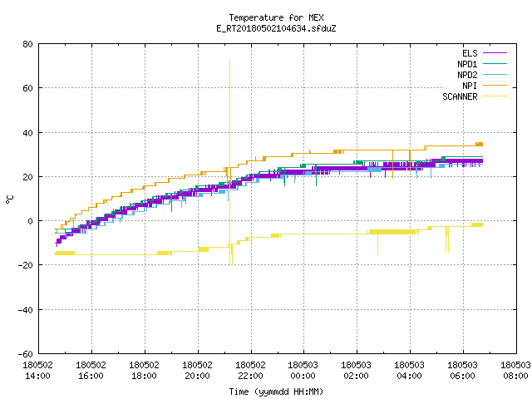Image resolution: width=532 pixels, height=399 pixels.
Task: Click the y-axis label -40
Action: [x=26, y=310]
